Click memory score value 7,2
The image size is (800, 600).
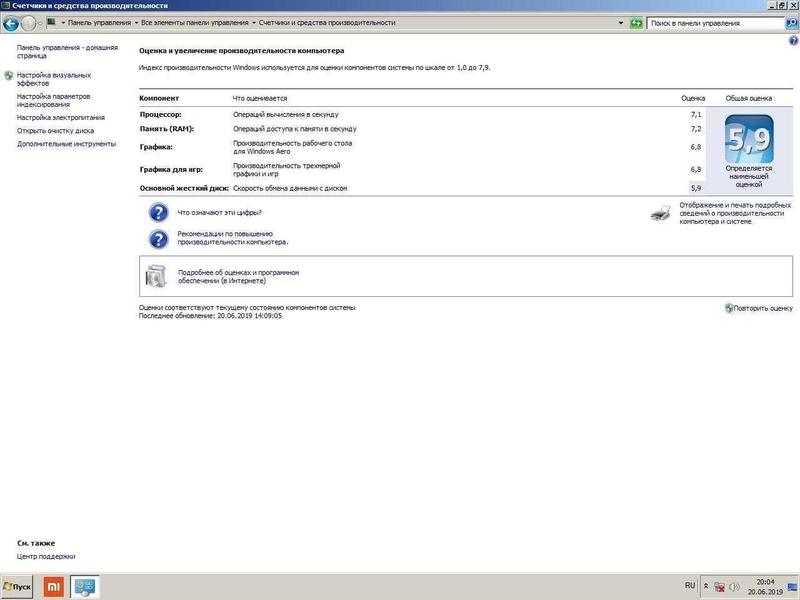pos(696,129)
